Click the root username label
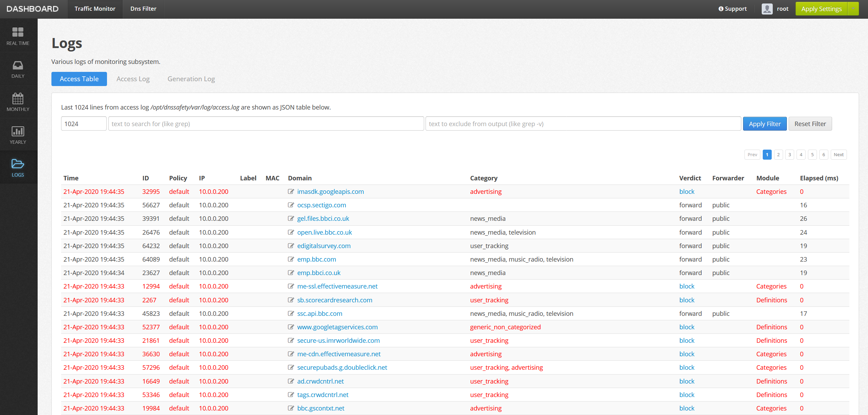 [x=782, y=9]
